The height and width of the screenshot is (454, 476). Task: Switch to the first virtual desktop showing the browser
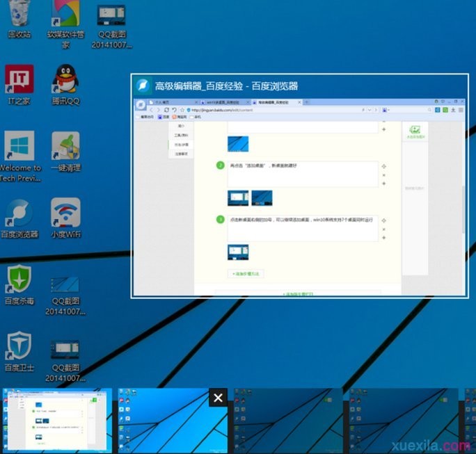tap(57, 421)
